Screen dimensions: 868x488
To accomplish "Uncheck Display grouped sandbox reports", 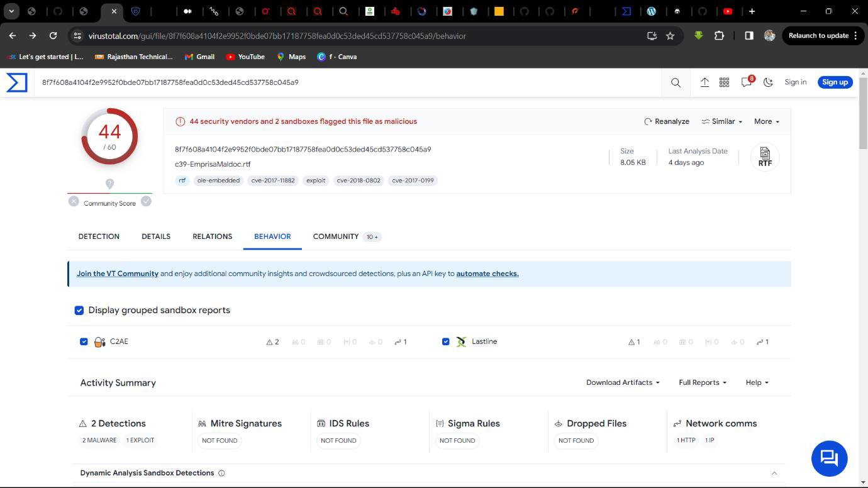I will coord(79,310).
